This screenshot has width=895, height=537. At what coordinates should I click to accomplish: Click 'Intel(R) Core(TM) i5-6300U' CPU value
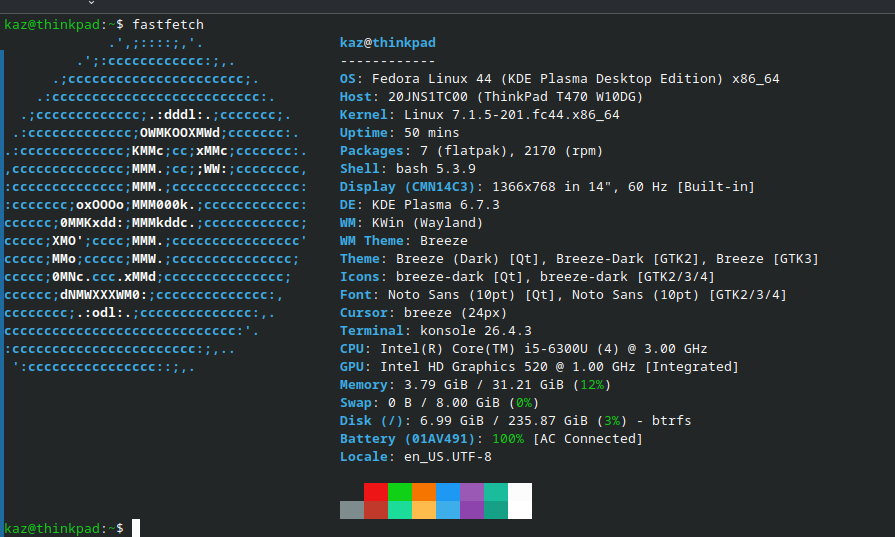pos(483,349)
